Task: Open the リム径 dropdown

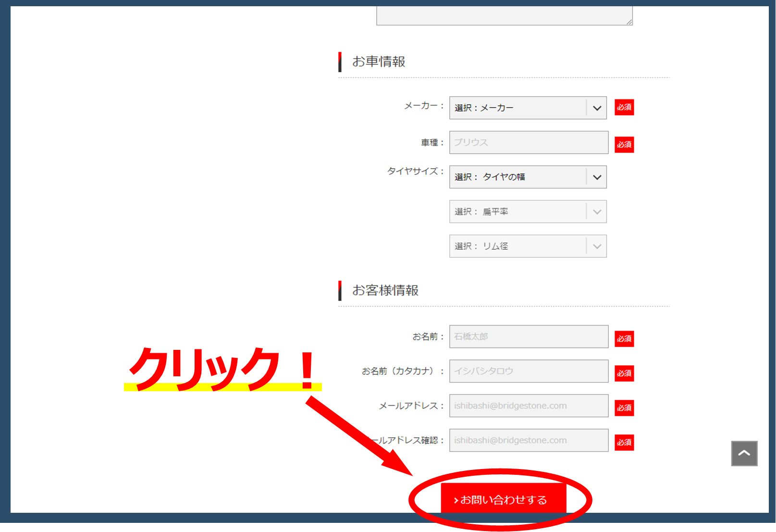Action: point(528,247)
